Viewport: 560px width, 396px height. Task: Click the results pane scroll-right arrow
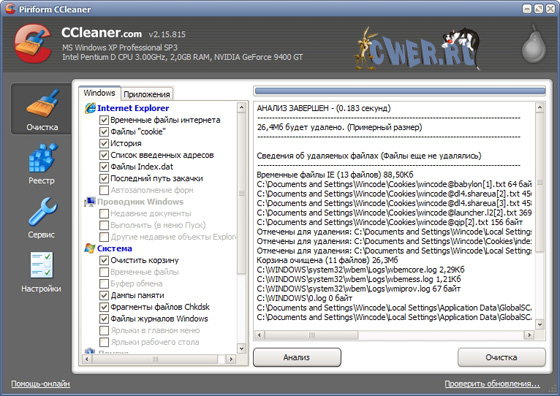pos(529,335)
